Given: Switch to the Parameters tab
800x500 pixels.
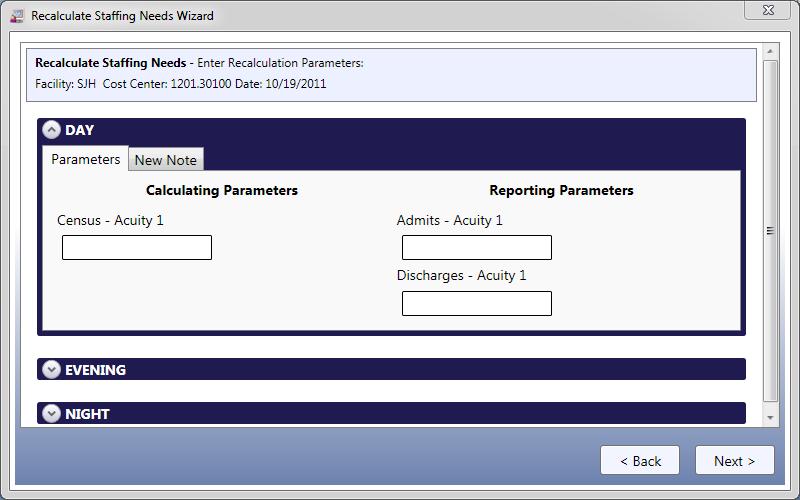Looking at the screenshot, I should pyautogui.click(x=86, y=159).
